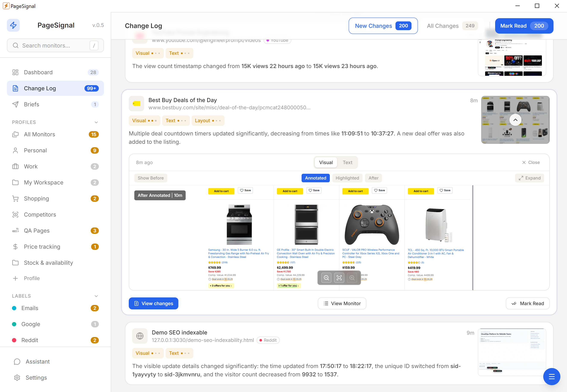The image size is (567, 392).
Task: Click the Best Buy Deals of the Day title
Action: [182, 100]
